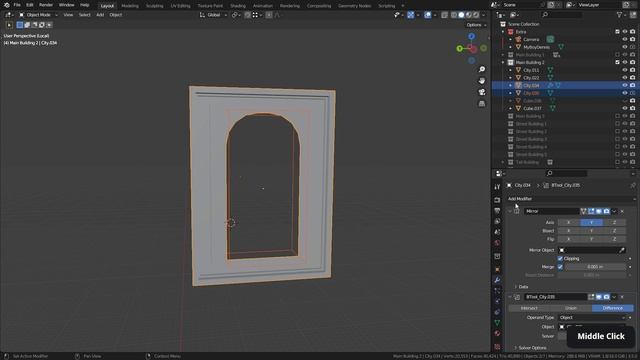Open the Scene properties tab
The image size is (640, 360).
[497, 232]
